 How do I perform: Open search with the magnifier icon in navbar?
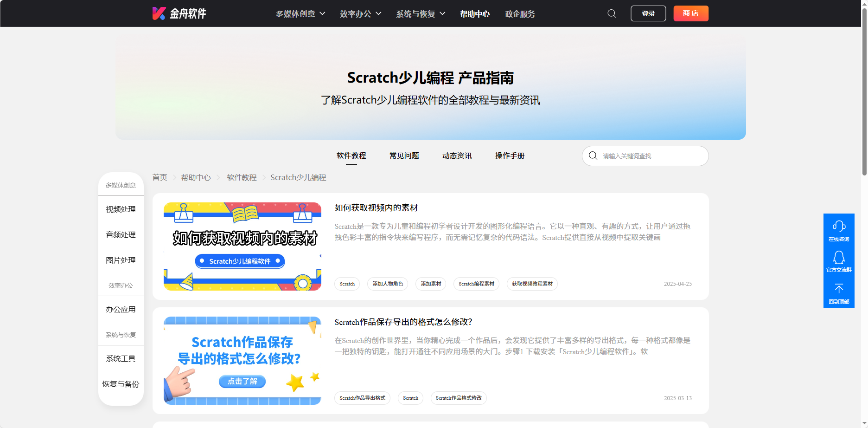point(612,13)
